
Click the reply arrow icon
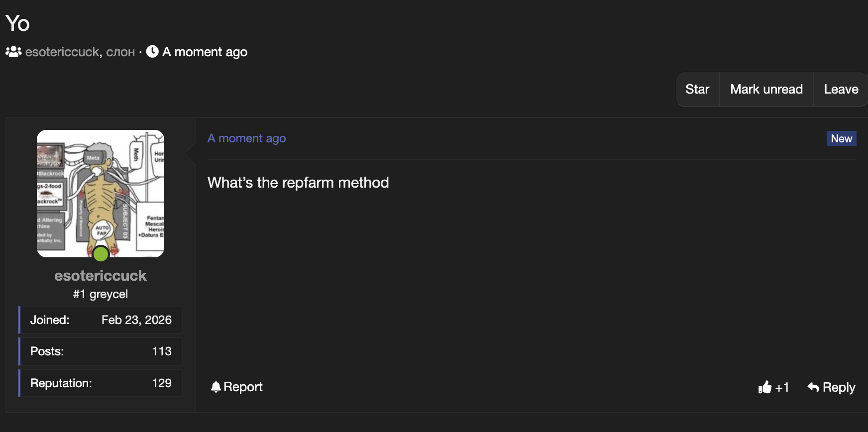pyautogui.click(x=813, y=387)
